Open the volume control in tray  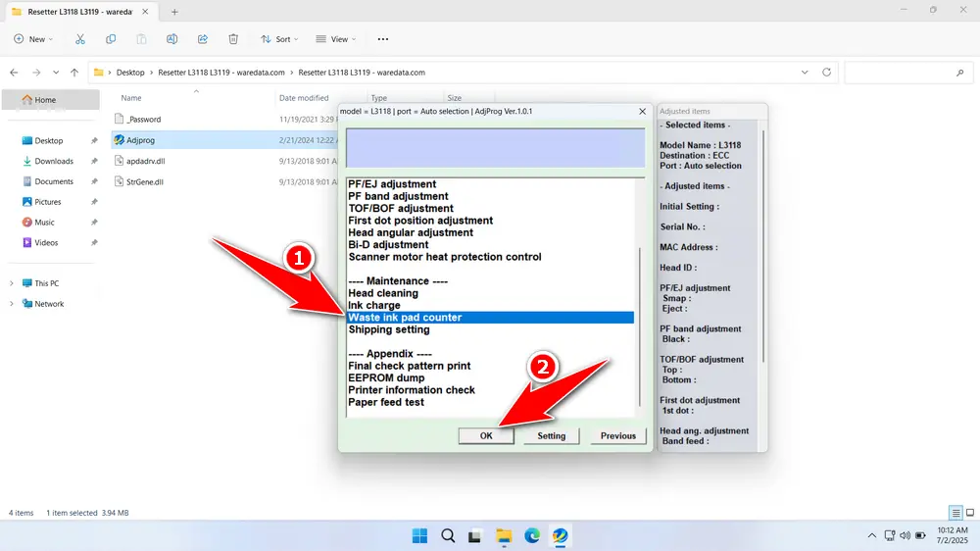(x=905, y=536)
